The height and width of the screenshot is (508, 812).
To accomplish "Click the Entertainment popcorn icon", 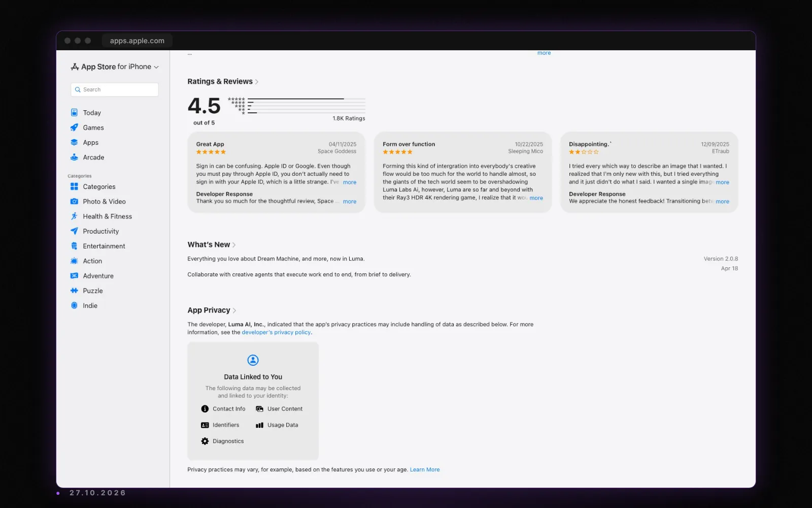I will point(74,246).
